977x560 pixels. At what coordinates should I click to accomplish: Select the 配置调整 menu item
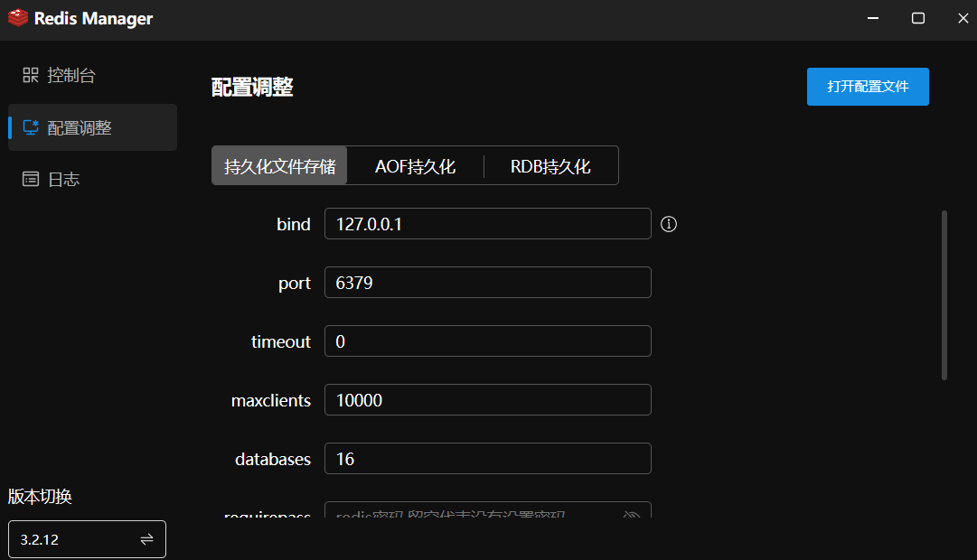coord(92,127)
